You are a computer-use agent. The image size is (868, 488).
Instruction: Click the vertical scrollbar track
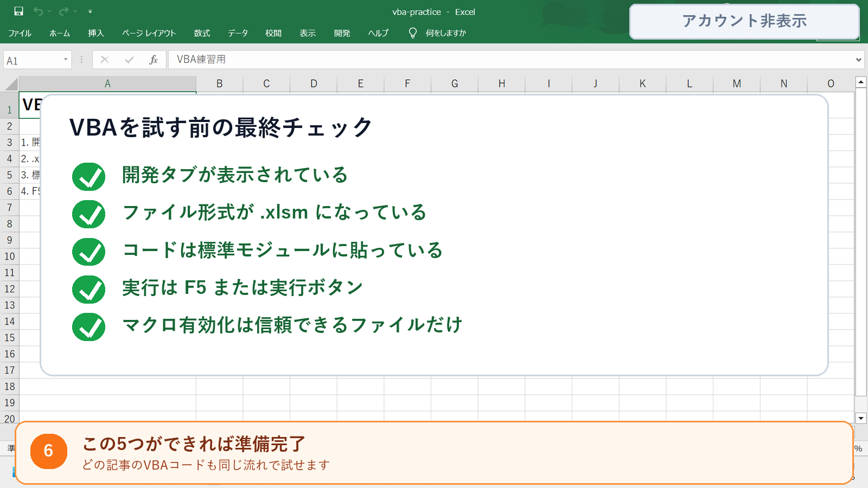click(861, 404)
